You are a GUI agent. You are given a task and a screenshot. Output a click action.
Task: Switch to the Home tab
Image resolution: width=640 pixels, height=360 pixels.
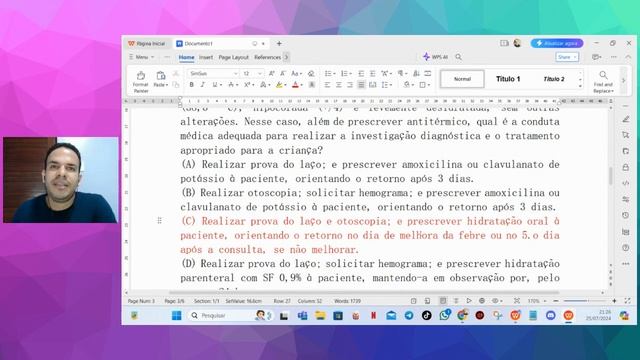pos(187,57)
